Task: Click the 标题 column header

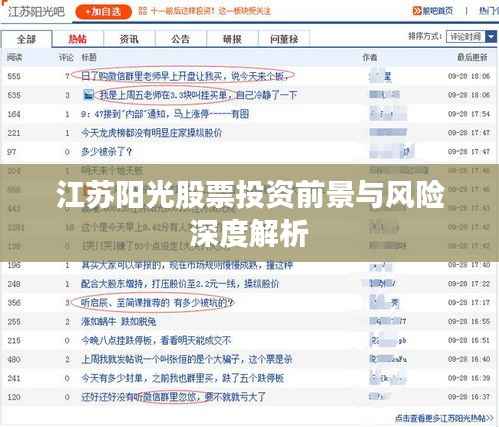Action: (89, 57)
